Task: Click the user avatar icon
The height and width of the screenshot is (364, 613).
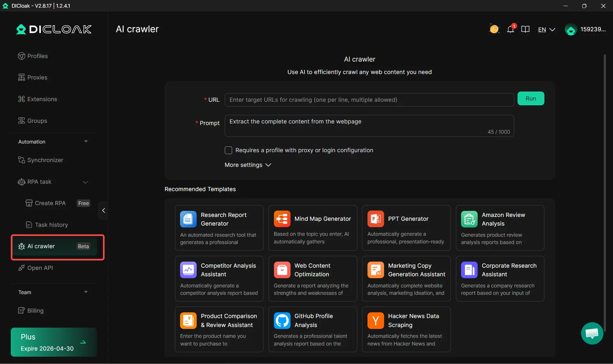Action: tap(571, 30)
